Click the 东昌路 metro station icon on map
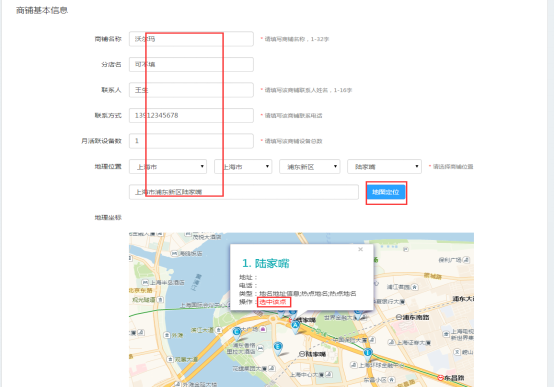 pyautogui.click(x=441, y=378)
